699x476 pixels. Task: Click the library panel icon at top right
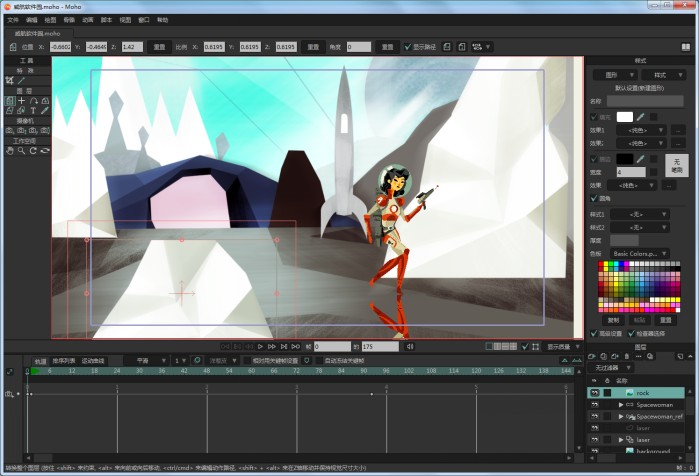pyautogui.click(x=686, y=47)
